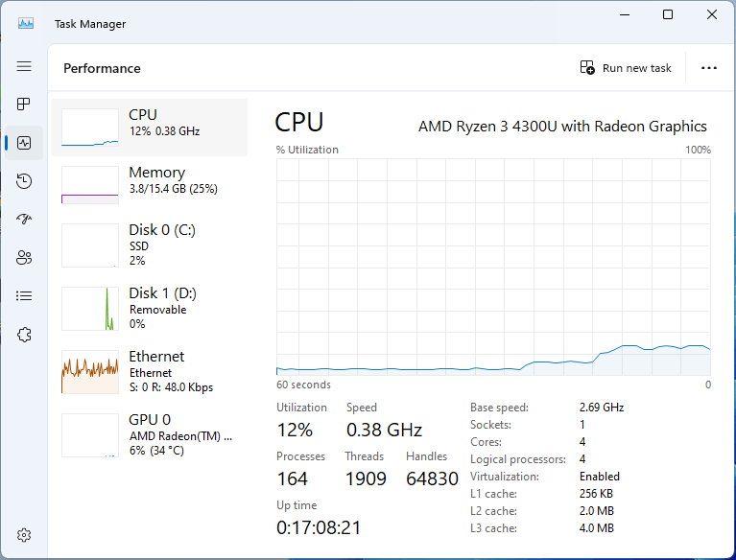This screenshot has width=736, height=560.
Task: Open GPU 0 AMD Radeon performance
Action: click(149, 434)
